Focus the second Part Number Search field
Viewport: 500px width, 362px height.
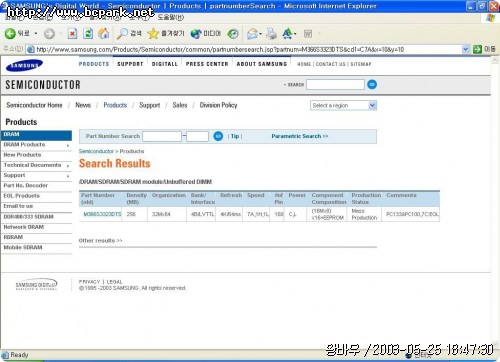click(197, 136)
